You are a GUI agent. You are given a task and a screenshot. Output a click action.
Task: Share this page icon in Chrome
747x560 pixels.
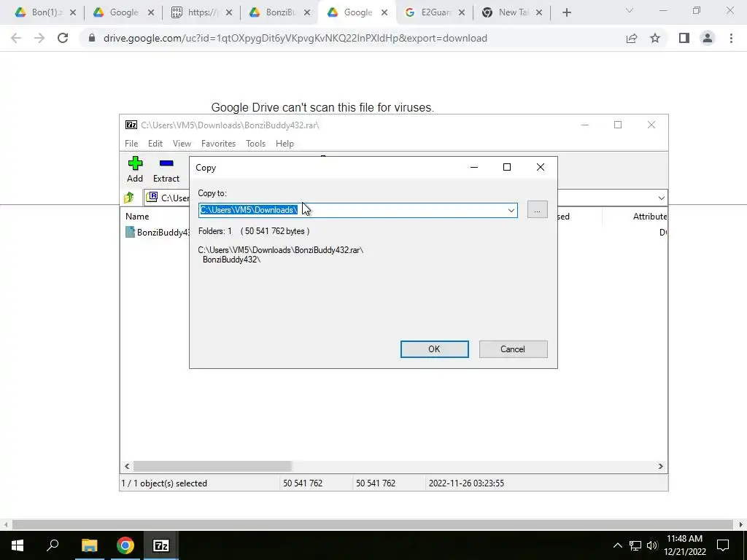click(x=632, y=38)
